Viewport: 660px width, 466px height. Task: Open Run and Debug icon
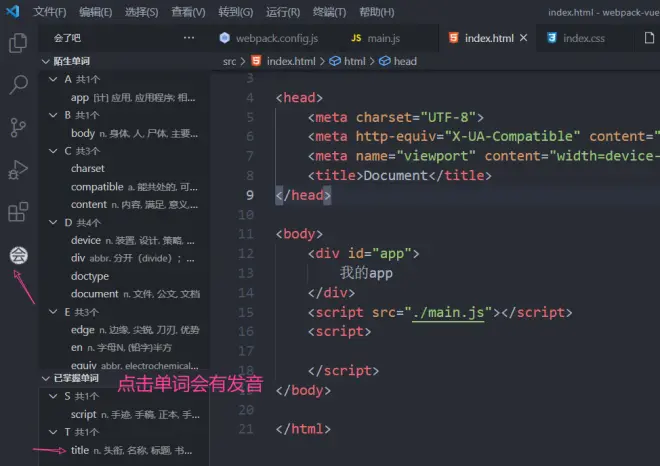(x=18, y=170)
